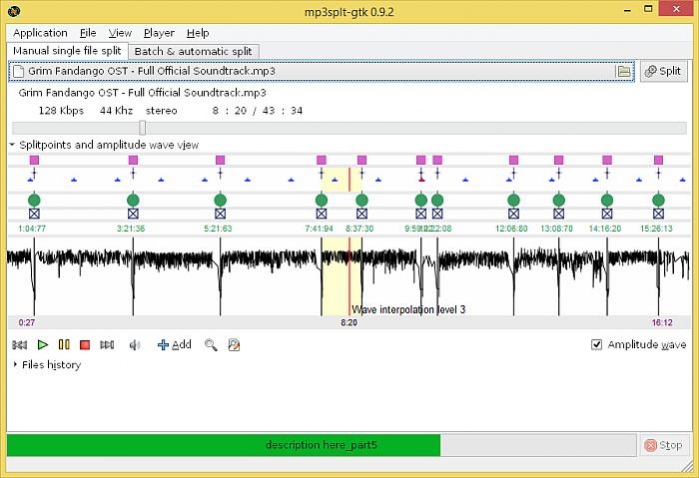The image size is (699, 478).
Task: Toggle the Amplitude wave checkbox
Action: click(596, 345)
